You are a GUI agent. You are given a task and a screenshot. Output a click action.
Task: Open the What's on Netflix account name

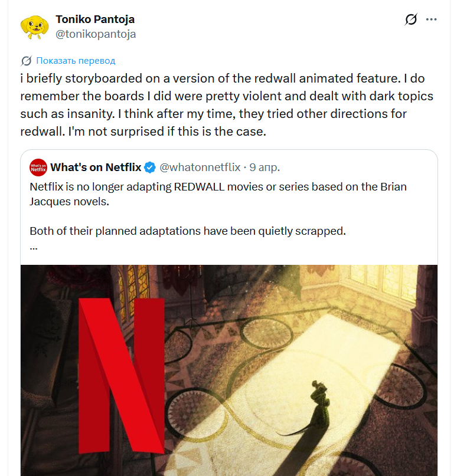[x=96, y=168]
